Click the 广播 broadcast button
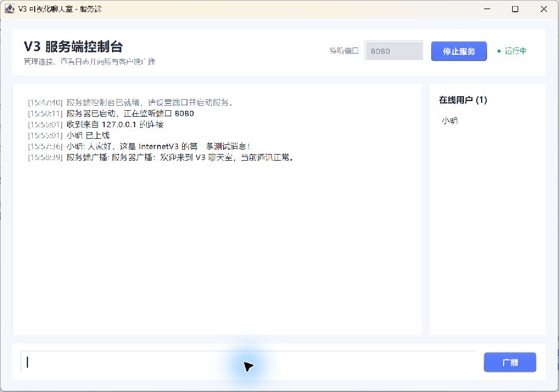Image resolution: width=559 pixels, height=392 pixels. click(x=510, y=362)
